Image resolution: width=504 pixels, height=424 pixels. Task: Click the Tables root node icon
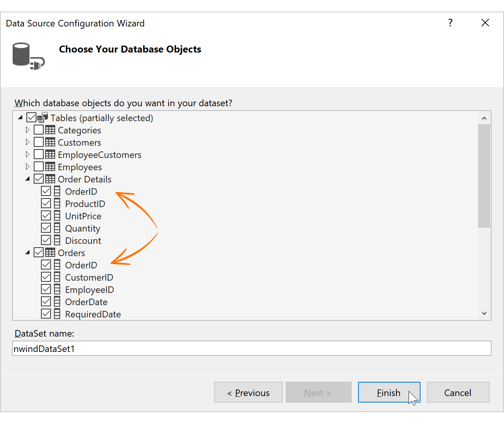(x=43, y=117)
